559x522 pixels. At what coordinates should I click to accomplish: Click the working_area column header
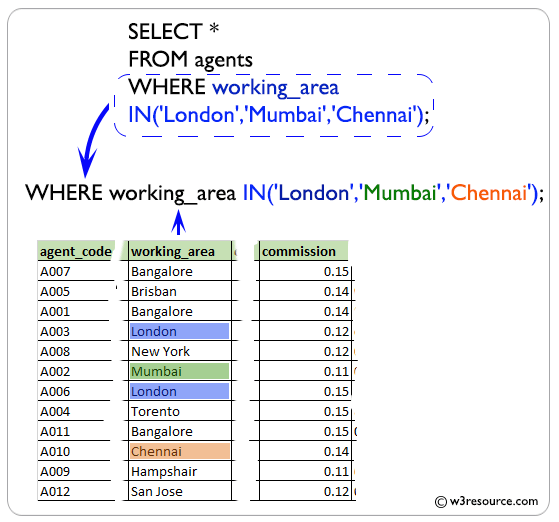click(180, 251)
